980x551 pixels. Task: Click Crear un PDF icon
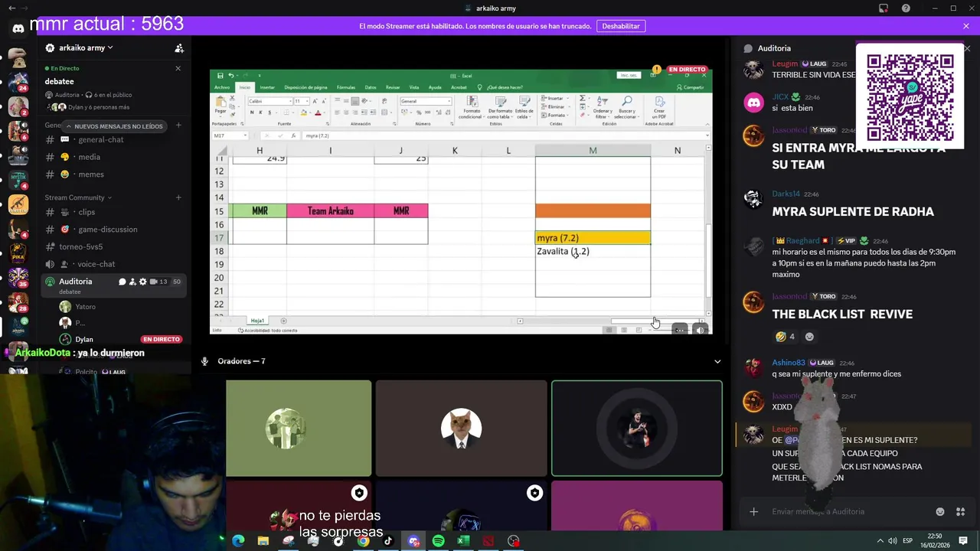660,101
